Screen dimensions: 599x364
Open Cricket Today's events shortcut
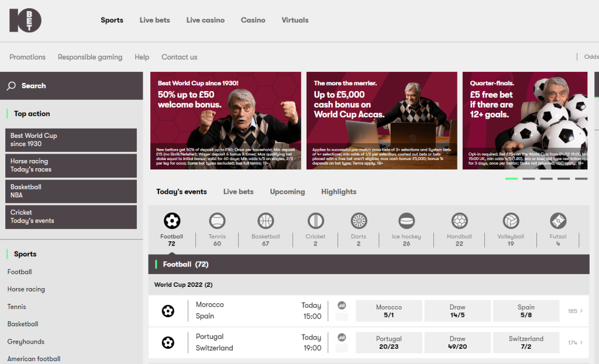(x=71, y=217)
